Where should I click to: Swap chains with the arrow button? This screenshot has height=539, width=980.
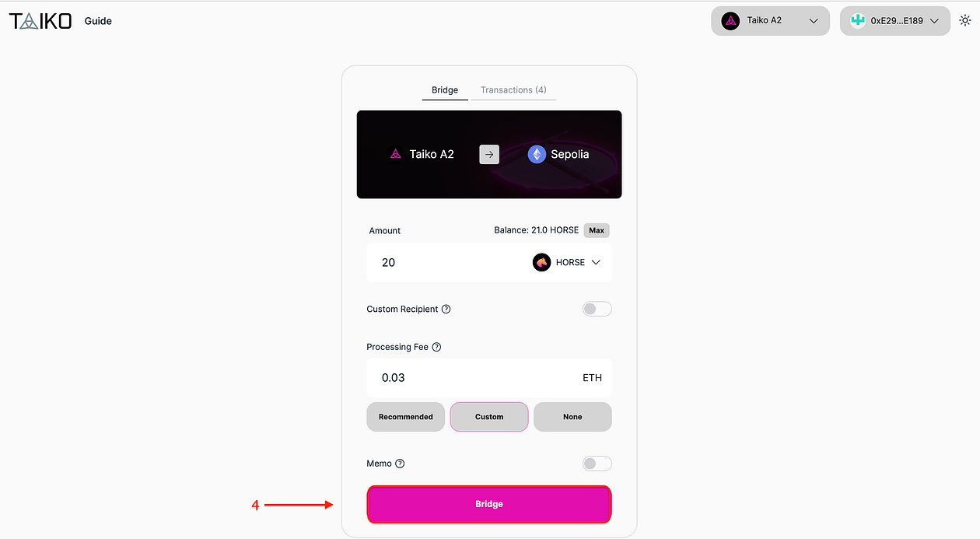(489, 154)
